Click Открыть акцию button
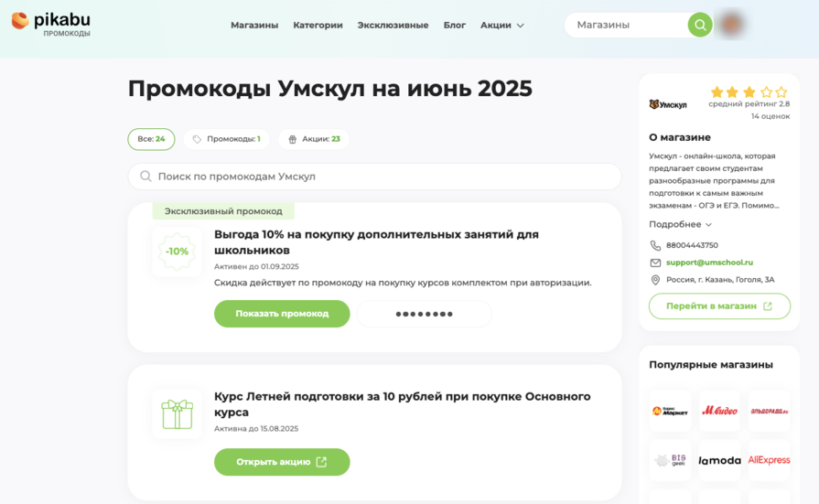The width and height of the screenshot is (819, 504). coord(282,462)
